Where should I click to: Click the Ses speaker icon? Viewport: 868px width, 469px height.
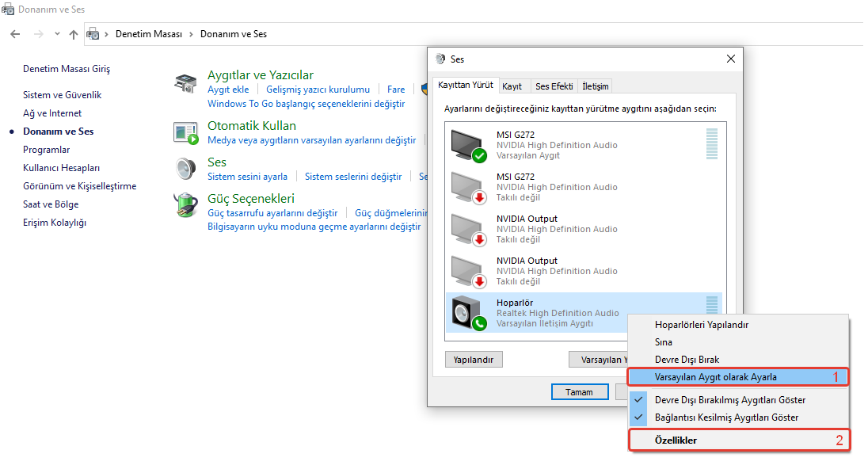point(185,169)
